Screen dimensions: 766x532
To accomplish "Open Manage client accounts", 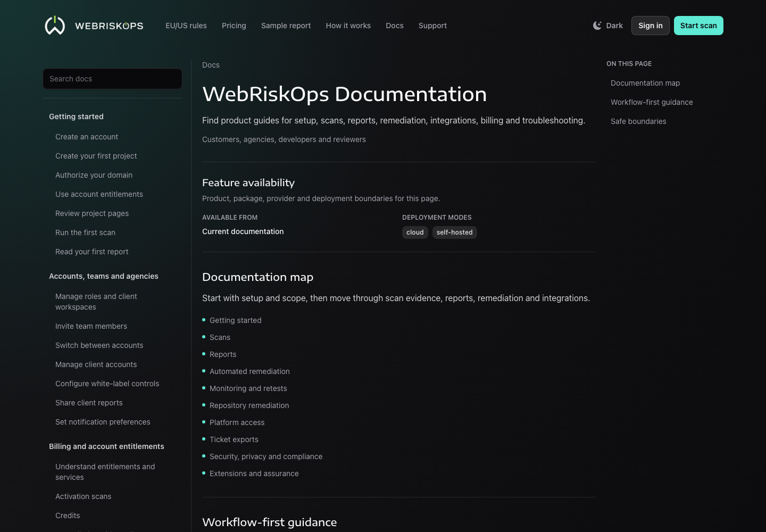I will [x=96, y=364].
